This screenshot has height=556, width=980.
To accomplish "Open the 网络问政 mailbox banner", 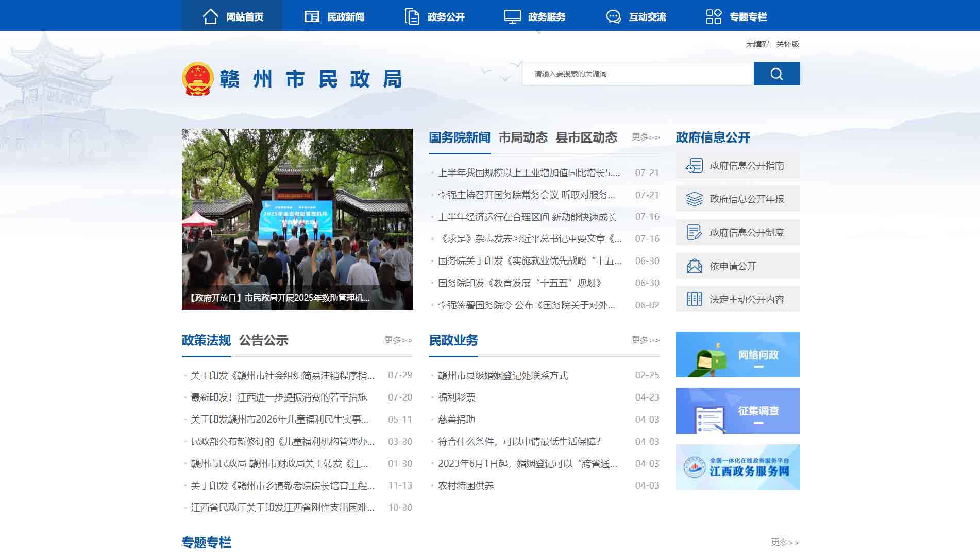I will [737, 354].
